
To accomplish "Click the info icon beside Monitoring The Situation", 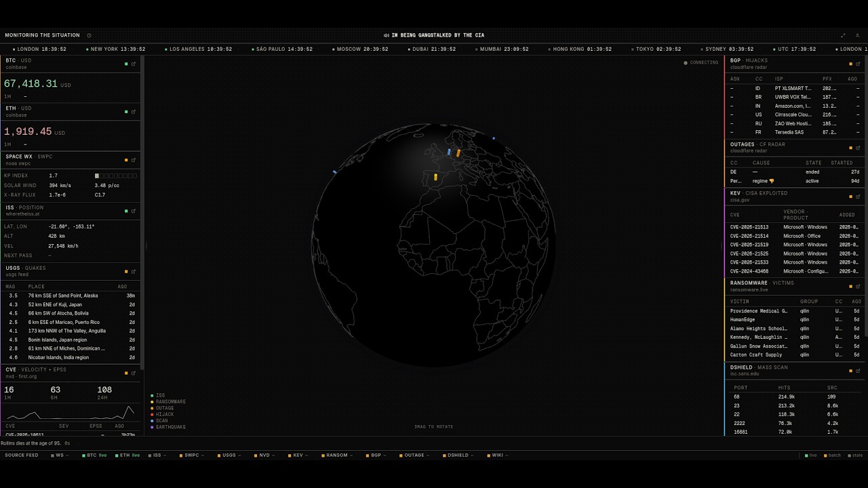I will pyautogui.click(x=89, y=35).
